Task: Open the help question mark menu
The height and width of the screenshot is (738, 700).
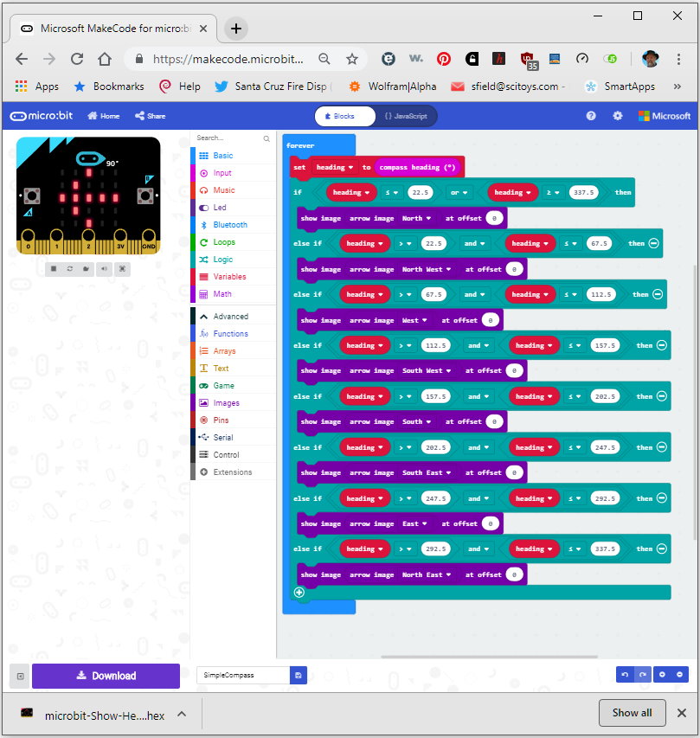Action: (x=591, y=116)
